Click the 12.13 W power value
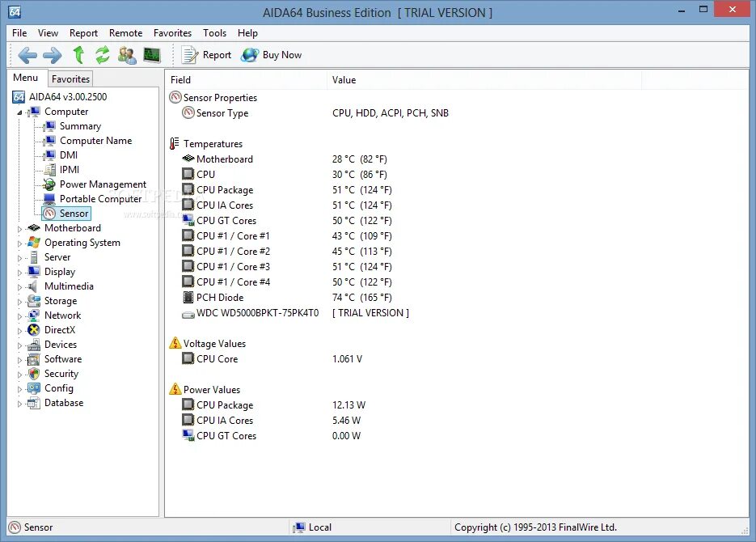Image resolution: width=756 pixels, height=542 pixels. (x=348, y=405)
